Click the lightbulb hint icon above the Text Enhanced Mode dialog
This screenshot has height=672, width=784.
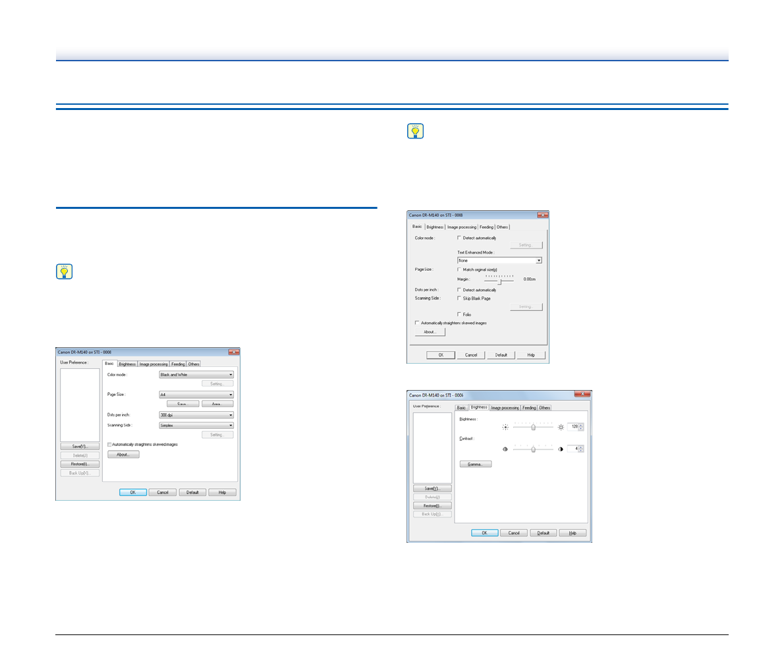pos(415,131)
